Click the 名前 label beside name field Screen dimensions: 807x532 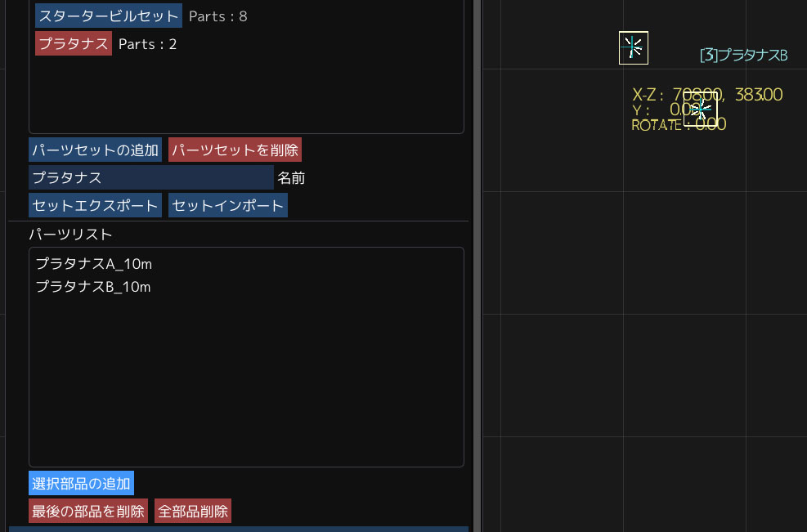point(291,178)
